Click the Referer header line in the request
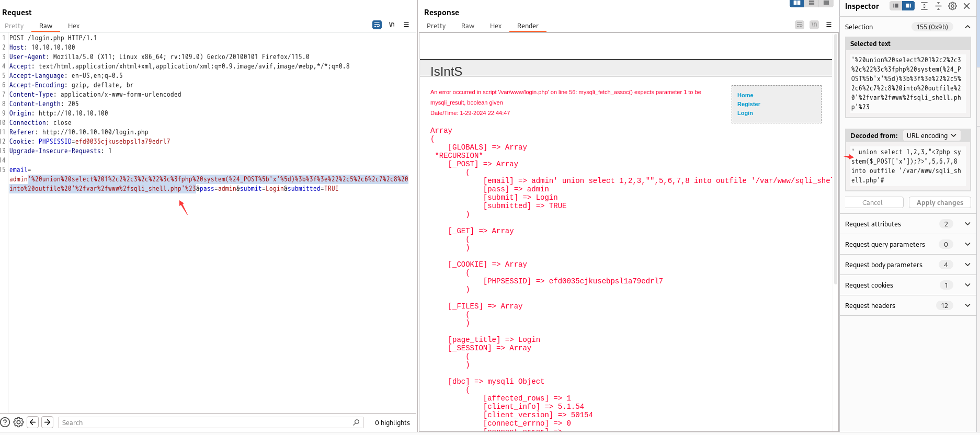The image size is (980, 435). tap(78, 132)
